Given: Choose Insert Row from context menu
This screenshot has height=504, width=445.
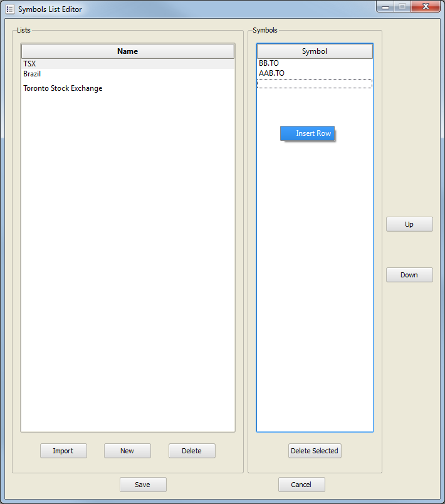Looking at the screenshot, I should (x=308, y=133).
